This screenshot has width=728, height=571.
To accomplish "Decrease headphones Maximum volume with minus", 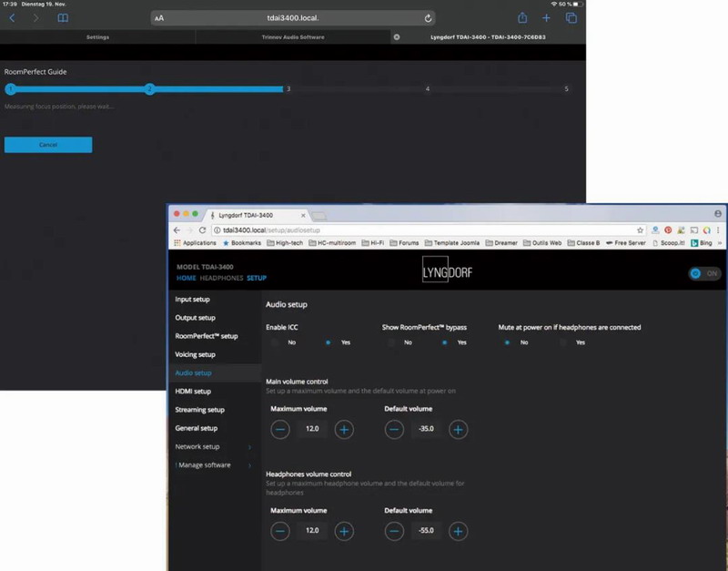I will click(280, 531).
